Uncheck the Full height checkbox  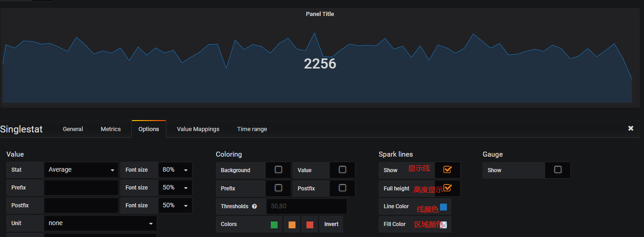[447, 188]
